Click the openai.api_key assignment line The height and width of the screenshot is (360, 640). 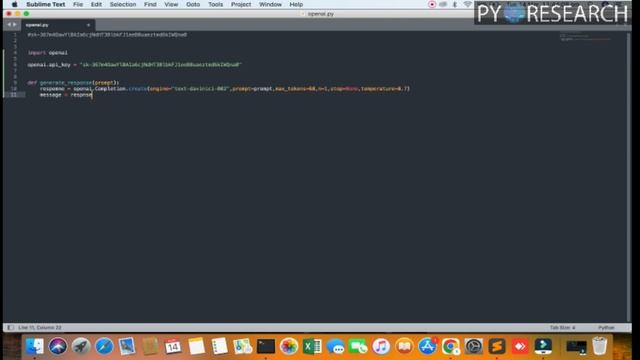135,64
